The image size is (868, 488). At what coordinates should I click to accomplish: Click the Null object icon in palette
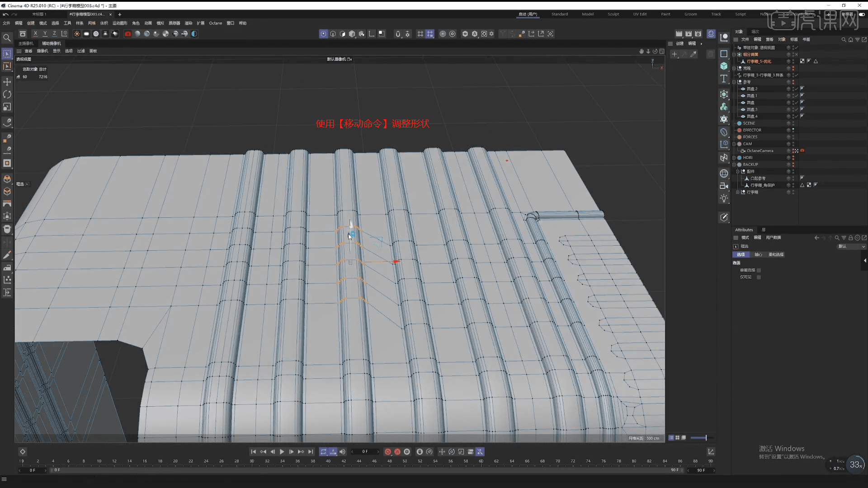[724, 38]
